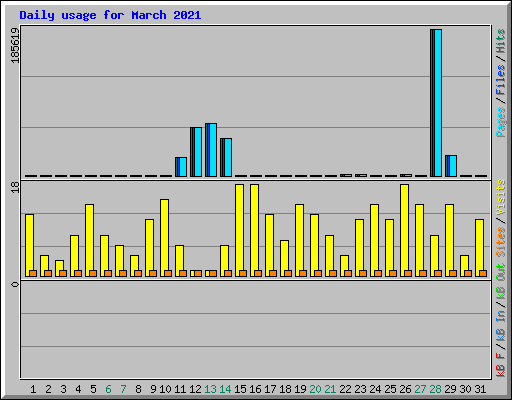Screen dimensions: 512x400
Task: Click day 25 on the x-axis
Action: (390, 389)
